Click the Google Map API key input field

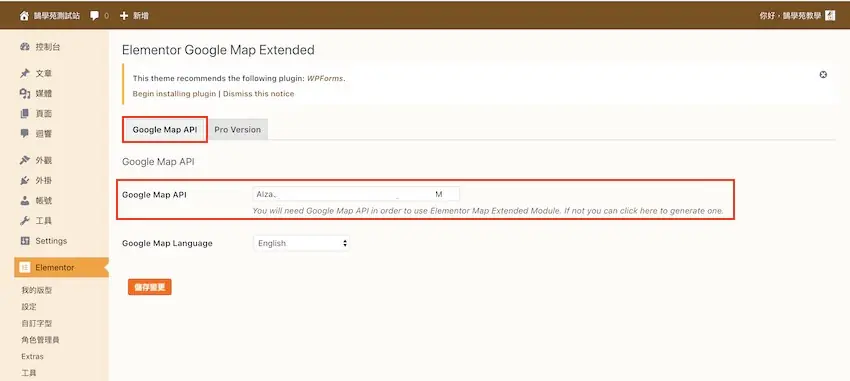[356, 194]
